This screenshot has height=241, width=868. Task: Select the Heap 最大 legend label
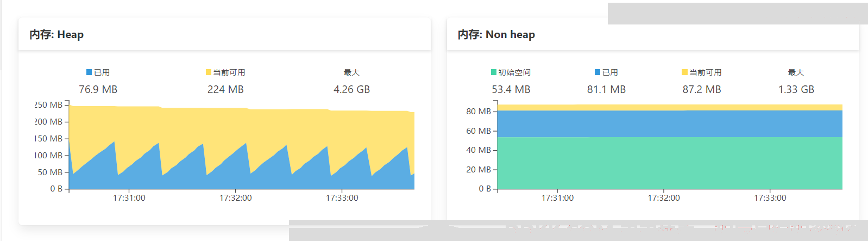(351, 72)
